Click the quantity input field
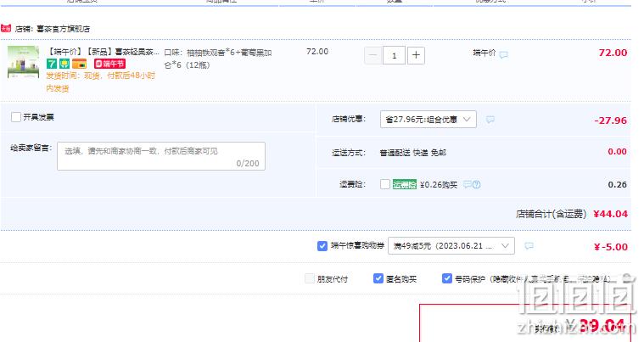Image resolution: width=644 pixels, height=342 pixels. coord(394,55)
